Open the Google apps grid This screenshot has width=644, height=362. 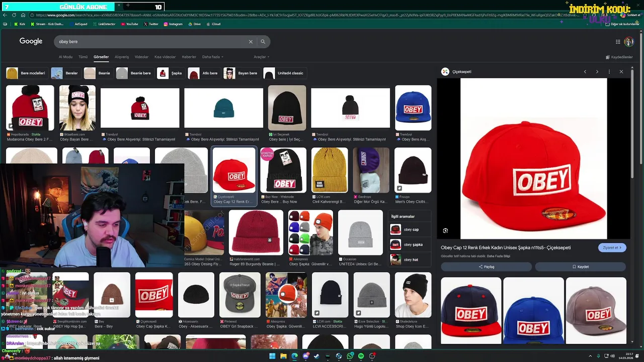tap(618, 42)
